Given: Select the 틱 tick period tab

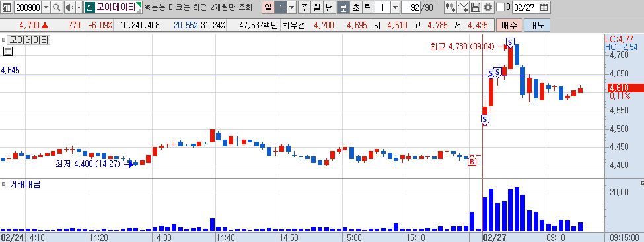Looking at the screenshot, I should click(x=368, y=7).
